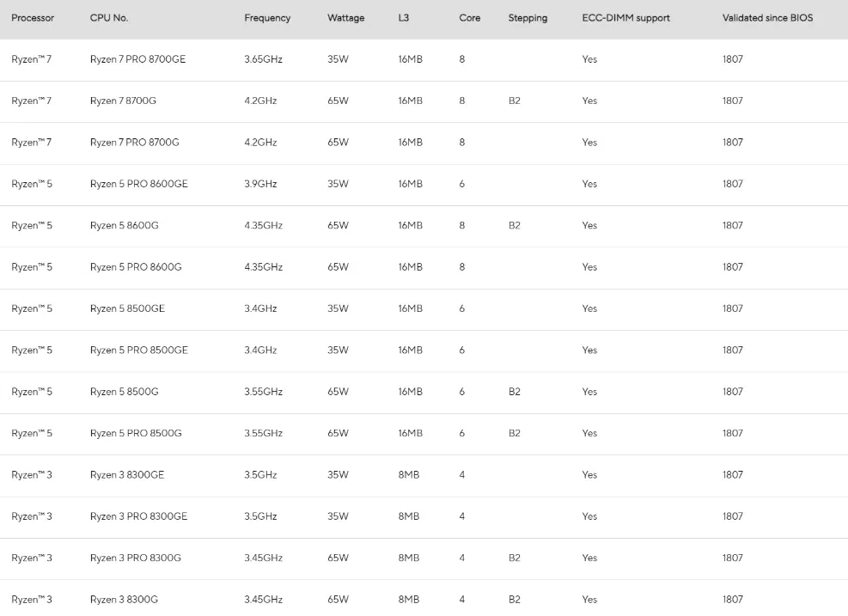Click the 4.35GHz frequency of Ryzen 5 8600G
Viewport: 848px width, 616px height.
[264, 226]
